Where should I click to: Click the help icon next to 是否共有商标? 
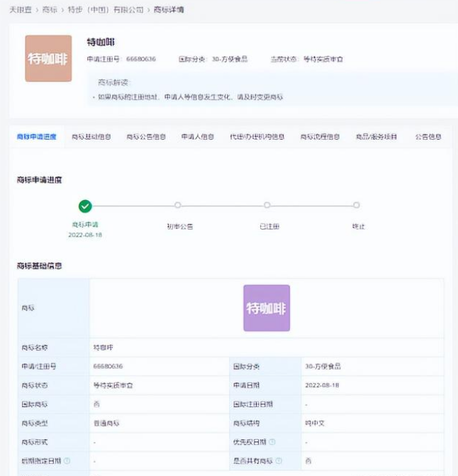[x=279, y=461]
